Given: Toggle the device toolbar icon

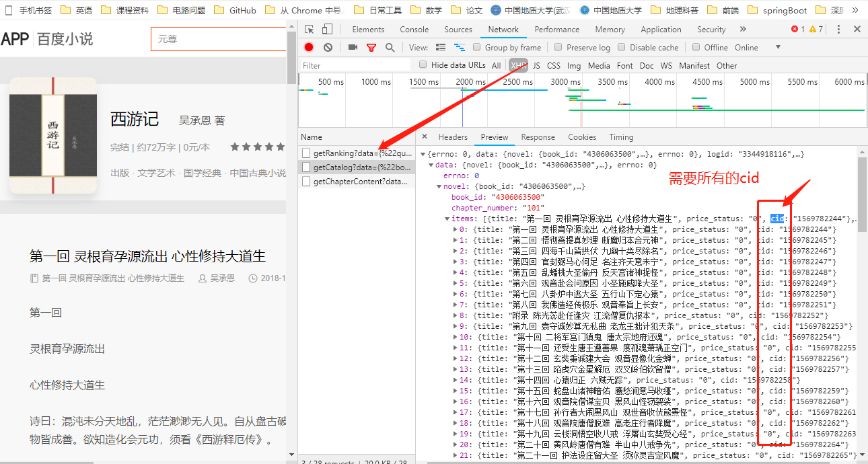Looking at the screenshot, I should pyautogui.click(x=326, y=29).
